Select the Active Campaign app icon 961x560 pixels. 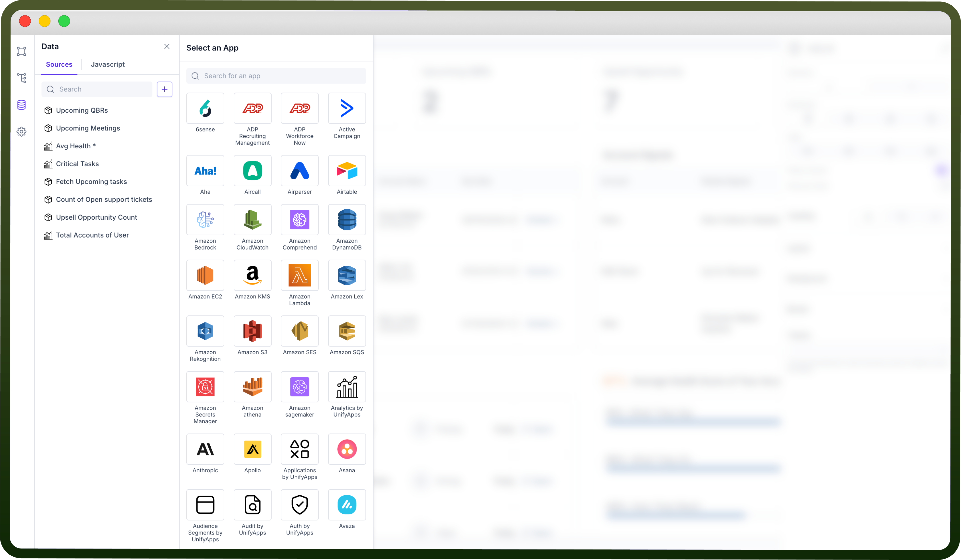(347, 108)
